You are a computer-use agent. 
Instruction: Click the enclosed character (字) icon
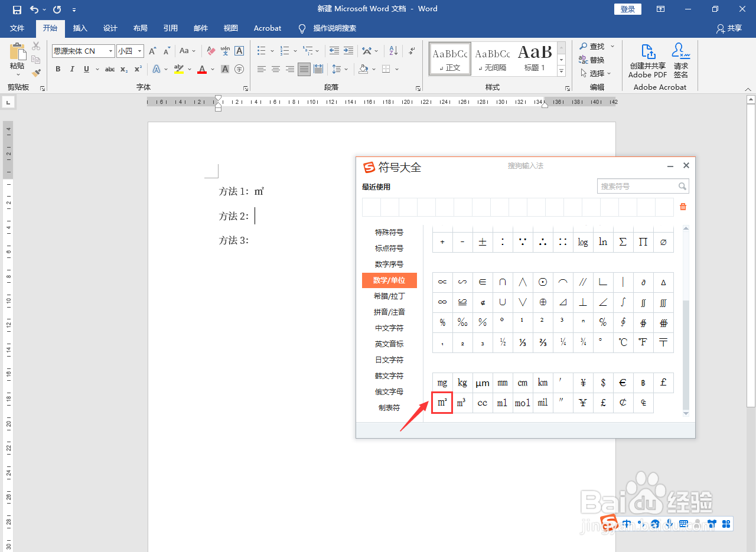coord(239,69)
